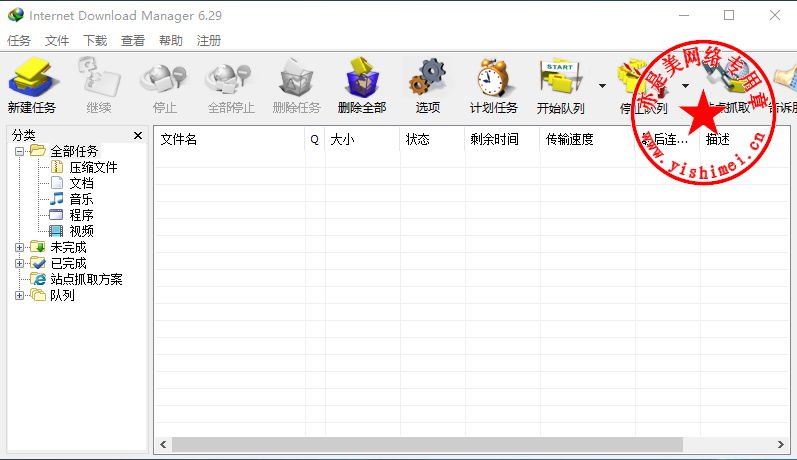Open the Scheduler (计划任务) clock icon
797x460 pixels.
pyautogui.click(x=493, y=77)
